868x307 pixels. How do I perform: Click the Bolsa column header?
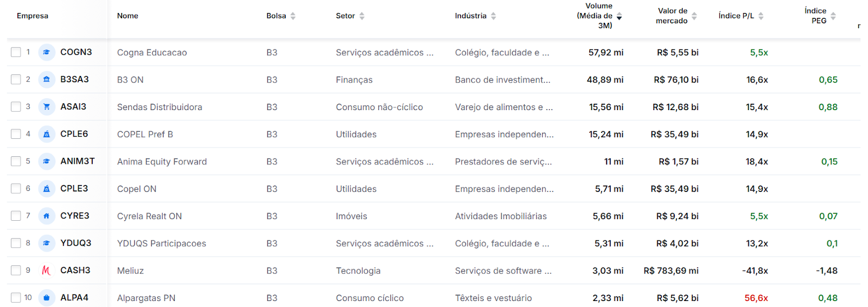[276, 16]
